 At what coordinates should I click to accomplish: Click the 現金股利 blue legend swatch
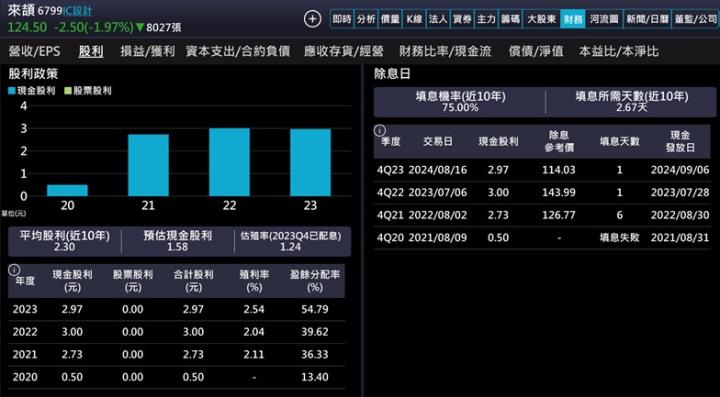12,91
